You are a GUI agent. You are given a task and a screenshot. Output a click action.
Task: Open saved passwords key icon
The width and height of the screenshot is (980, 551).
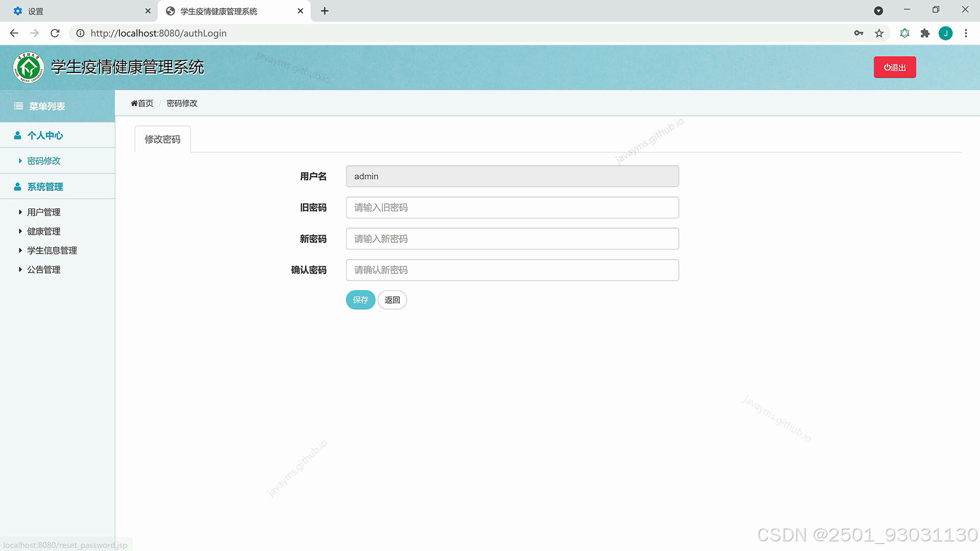pyautogui.click(x=859, y=33)
